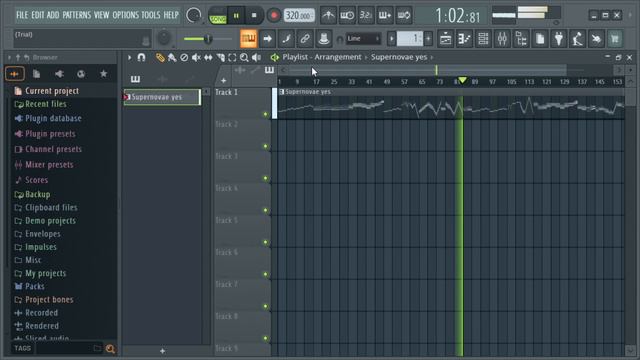The image size is (640, 360).
Task: Toggle the metronome icon
Action: (x=328, y=15)
